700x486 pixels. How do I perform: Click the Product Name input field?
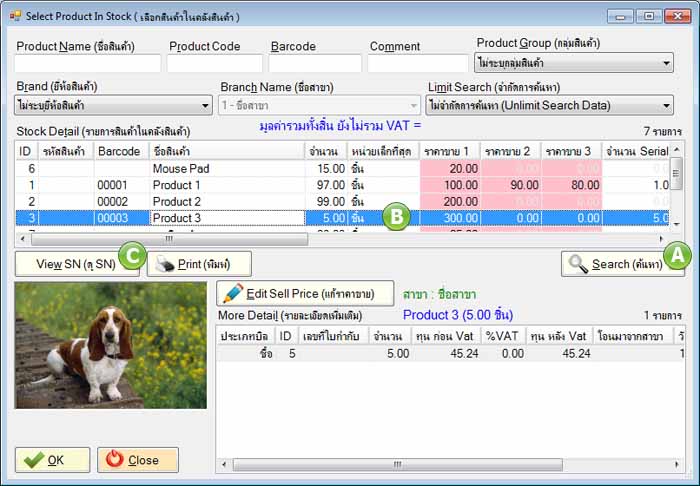(87, 64)
